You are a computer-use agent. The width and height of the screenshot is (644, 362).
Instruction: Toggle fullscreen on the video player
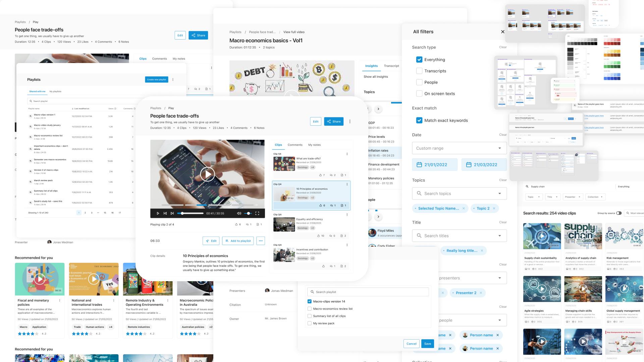tap(257, 213)
